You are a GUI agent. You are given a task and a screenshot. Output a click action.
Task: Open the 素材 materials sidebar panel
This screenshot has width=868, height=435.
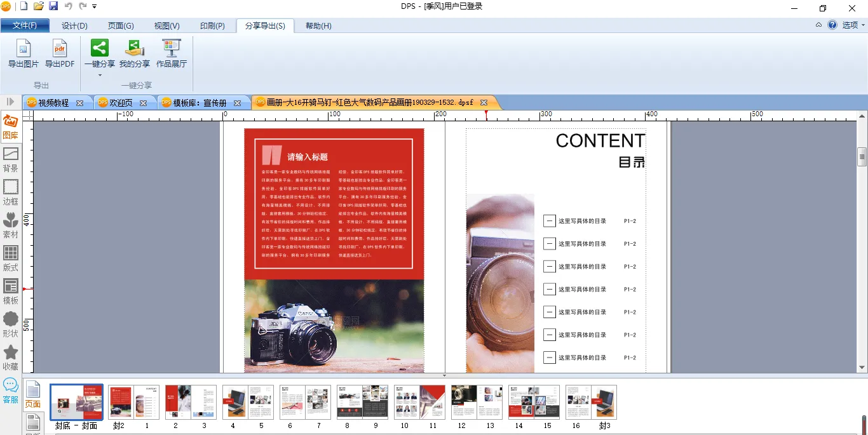coord(11,225)
